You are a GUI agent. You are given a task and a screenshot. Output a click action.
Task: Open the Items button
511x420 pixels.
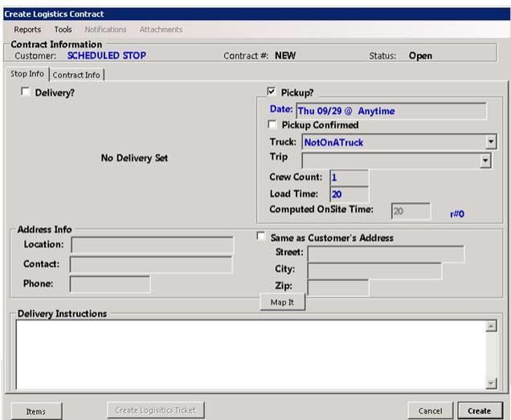(36, 411)
